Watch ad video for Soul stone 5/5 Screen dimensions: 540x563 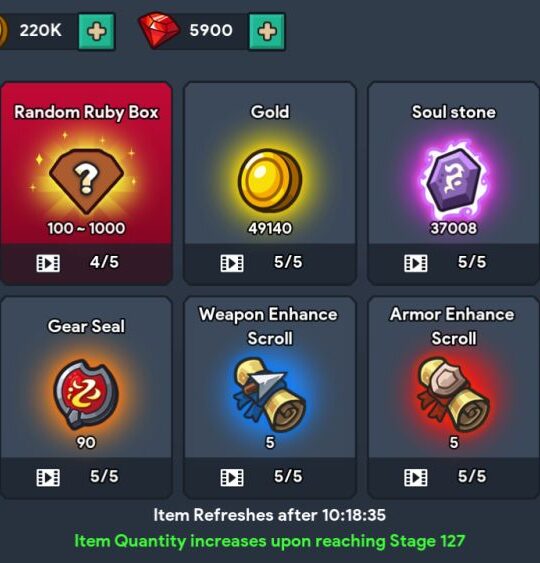(454, 263)
